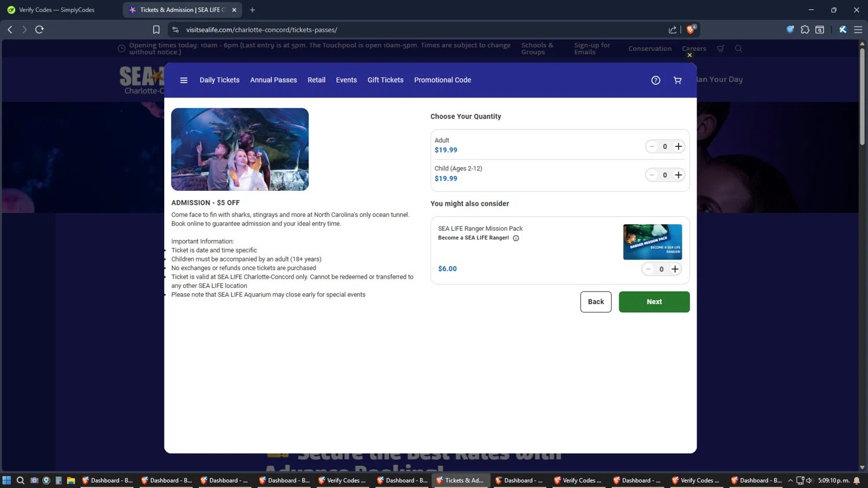Add one SEA LIFE Ranger Mission Pack

pyautogui.click(x=675, y=269)
